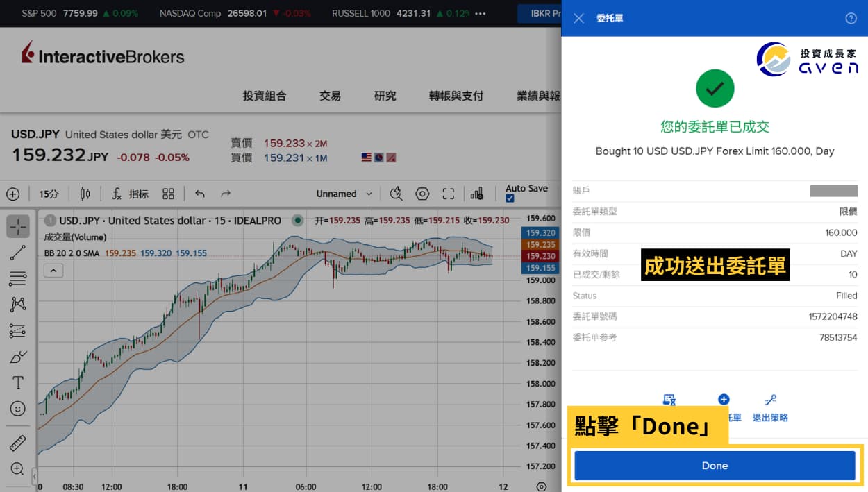This screenshot has width=868, height=492.
Task: Click the 159.230 red price axis label
Action: [541, 257]
